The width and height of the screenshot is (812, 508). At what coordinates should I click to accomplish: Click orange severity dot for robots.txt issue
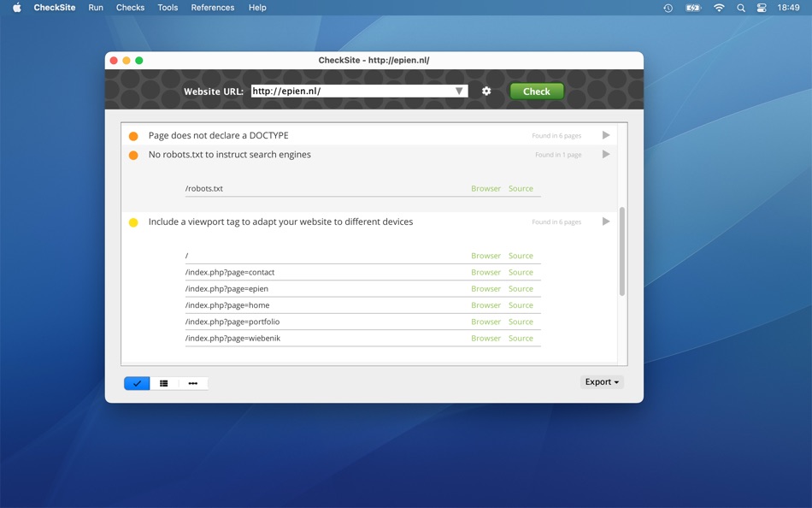(x=133, y=155)
